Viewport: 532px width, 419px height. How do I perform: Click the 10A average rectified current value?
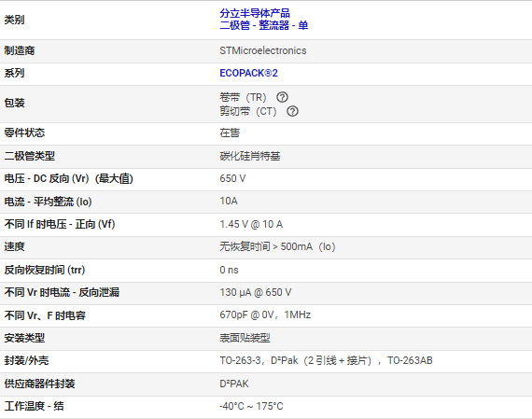(229, 201)
